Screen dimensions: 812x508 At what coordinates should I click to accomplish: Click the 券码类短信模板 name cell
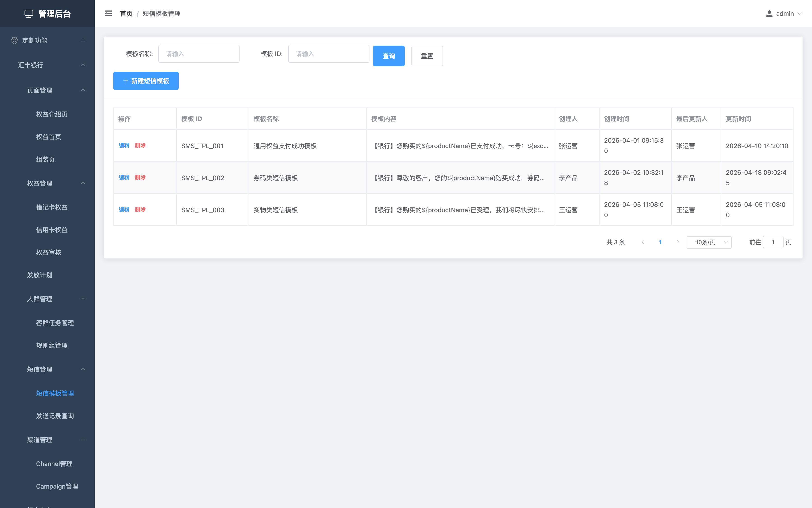pos(307,178)
